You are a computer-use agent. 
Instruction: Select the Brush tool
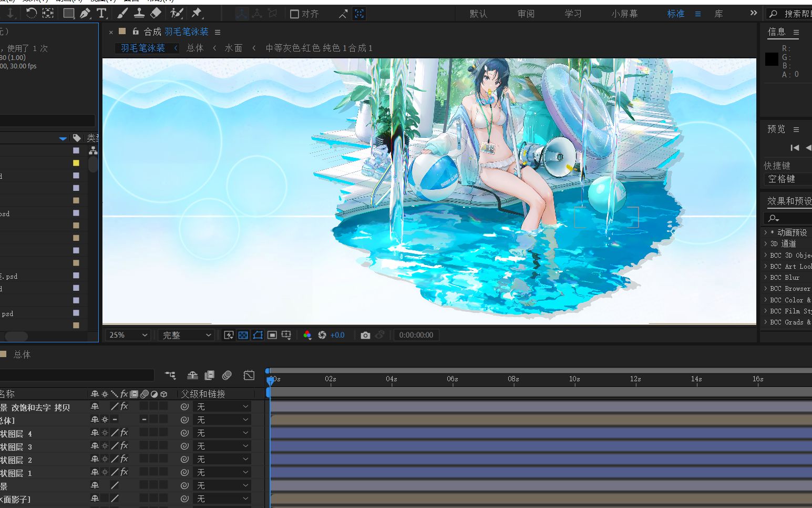pos(122,13)
